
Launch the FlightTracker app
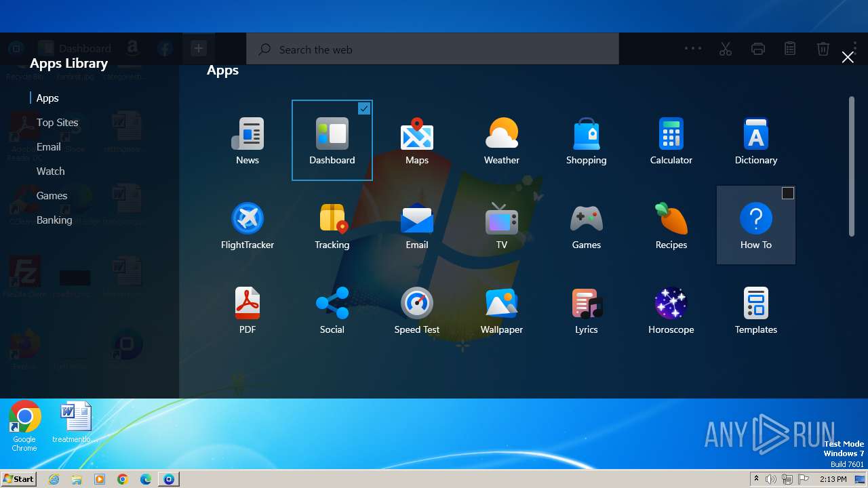(248, 226)
